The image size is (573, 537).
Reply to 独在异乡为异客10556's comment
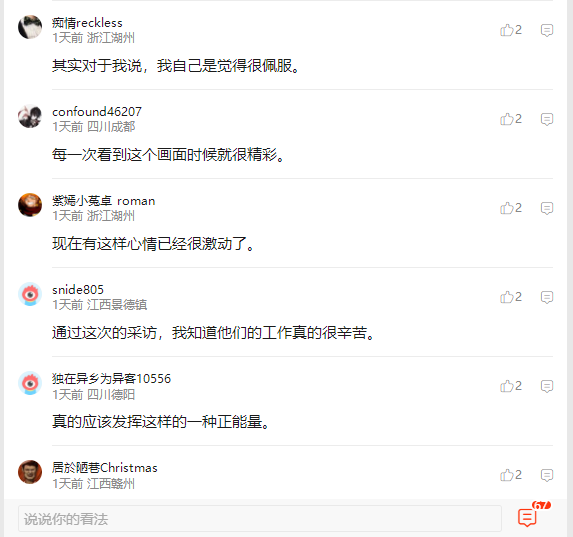pos(547,386)
